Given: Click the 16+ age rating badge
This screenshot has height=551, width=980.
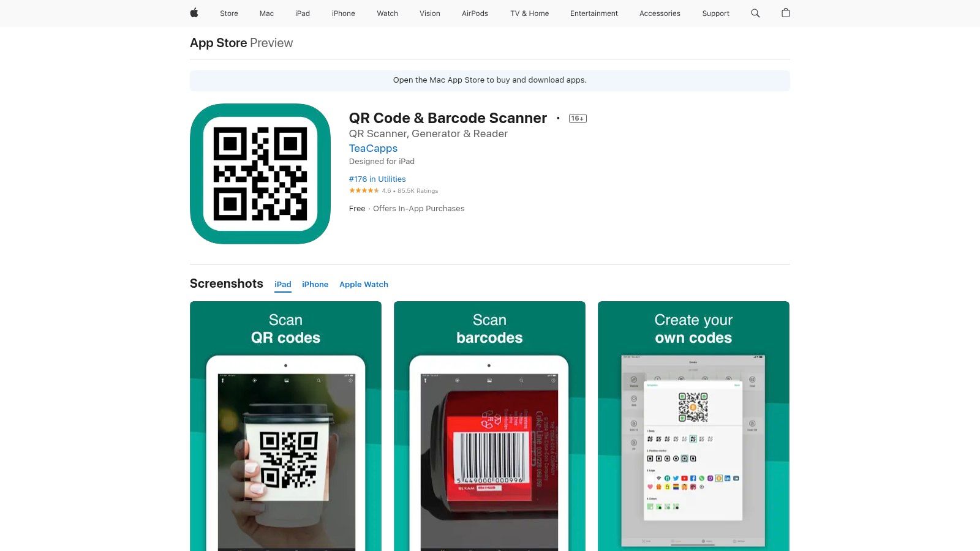Looking at the screenshot, I should tap(576, 118).
